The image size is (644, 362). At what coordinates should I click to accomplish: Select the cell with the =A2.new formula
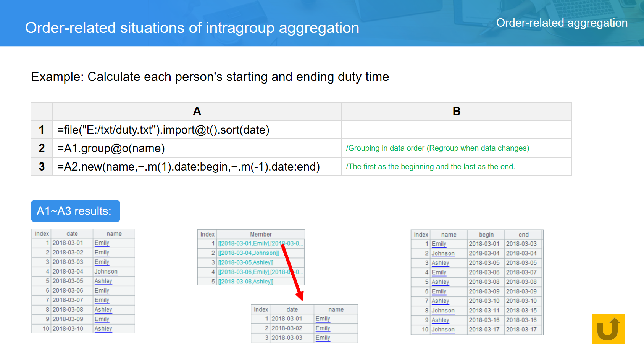pyautogui.click(x=197, y=167)
